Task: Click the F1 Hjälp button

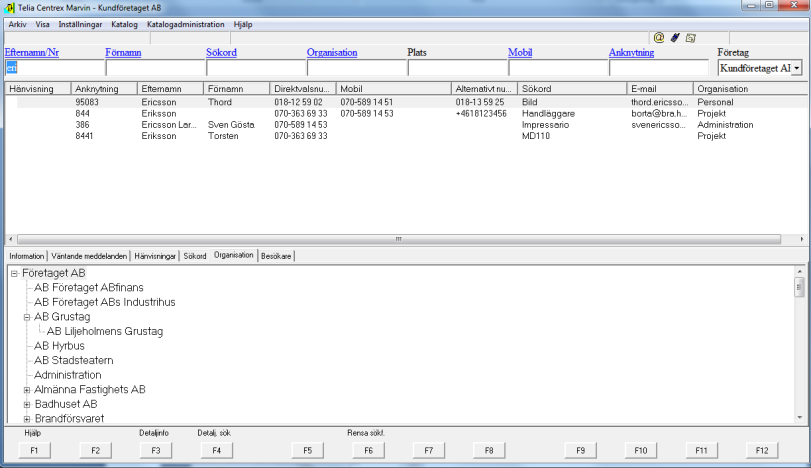Action: [34, 450]
